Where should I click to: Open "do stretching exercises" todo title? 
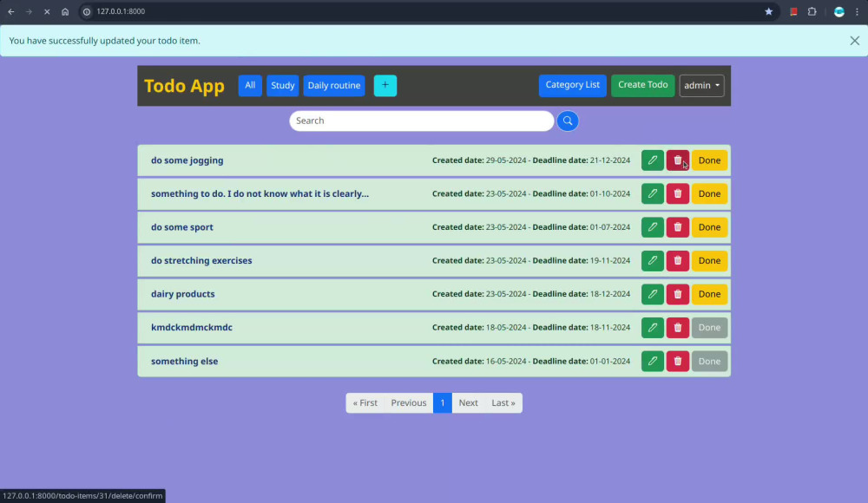201,261
